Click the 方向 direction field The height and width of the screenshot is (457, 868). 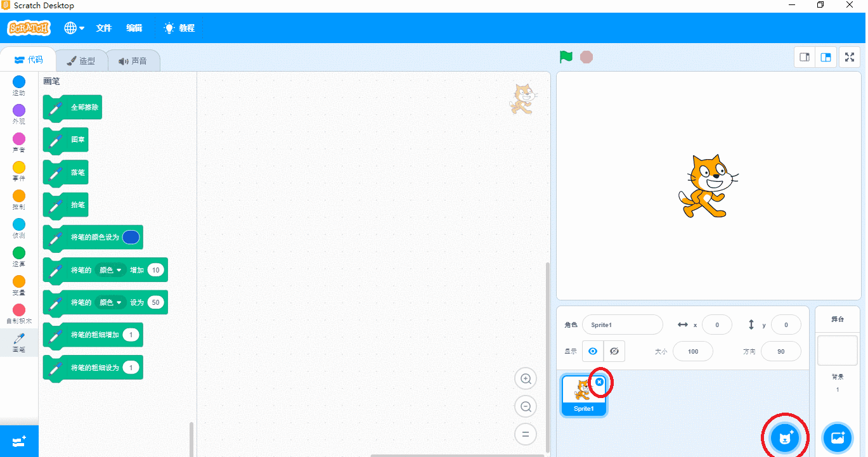(x=781, y=351)
